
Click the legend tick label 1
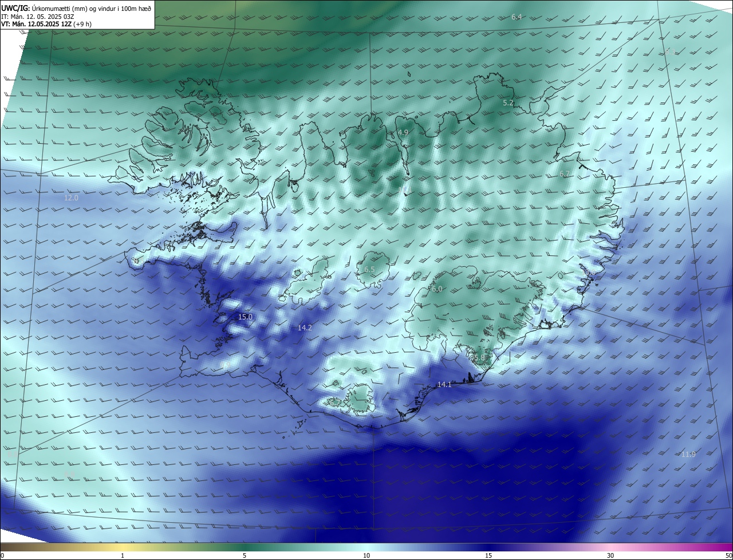123,555
